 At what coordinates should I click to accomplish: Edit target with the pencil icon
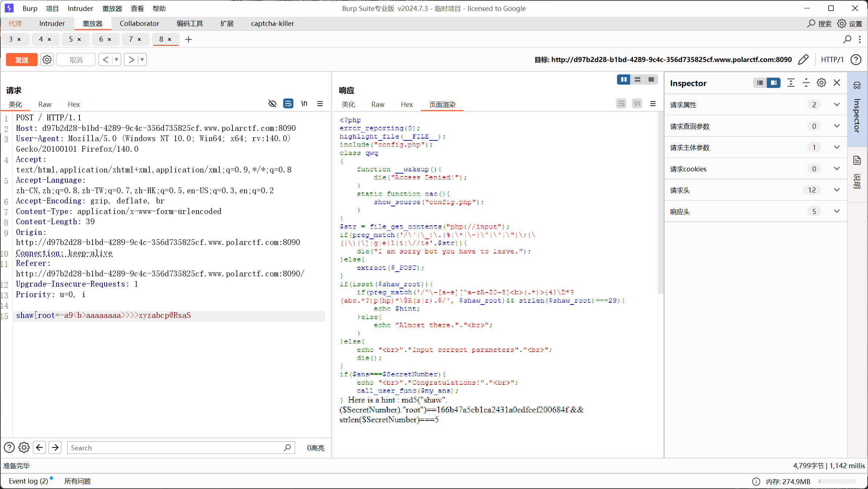coord(803,59)
